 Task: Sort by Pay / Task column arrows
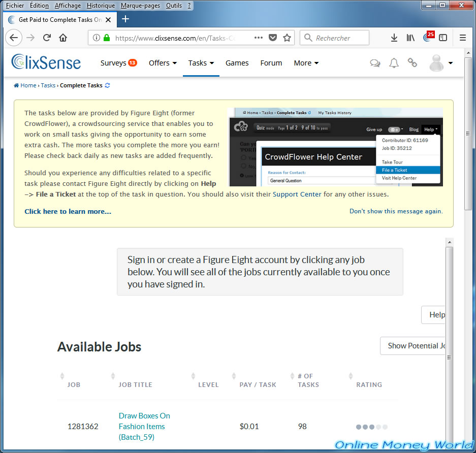234,376
